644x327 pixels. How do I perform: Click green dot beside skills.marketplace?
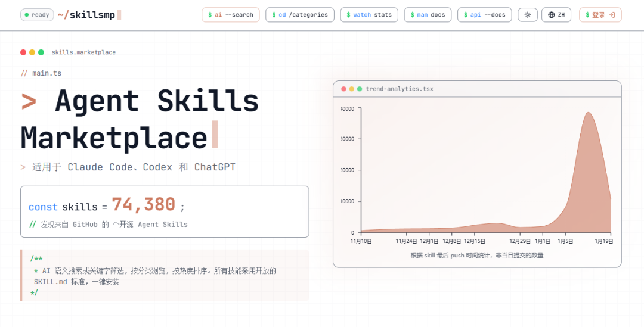41,52
